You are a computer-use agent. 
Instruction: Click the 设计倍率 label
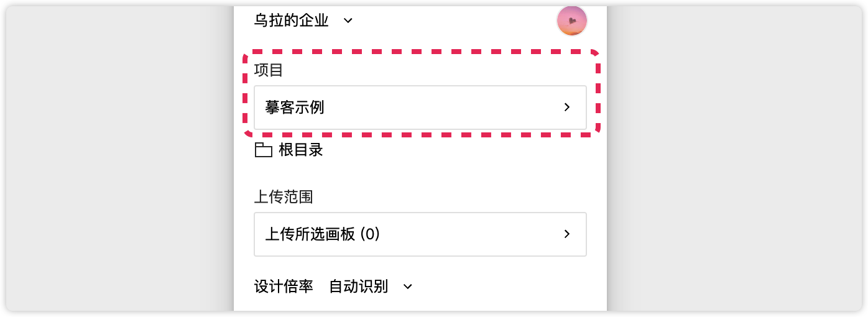point(284,287)
